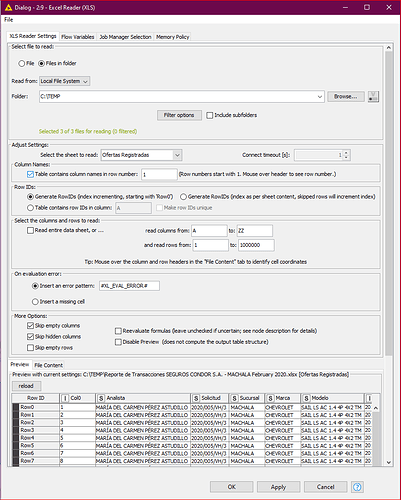
Task: Click the preview table scroll up arrow
Action: pos(376,408)
